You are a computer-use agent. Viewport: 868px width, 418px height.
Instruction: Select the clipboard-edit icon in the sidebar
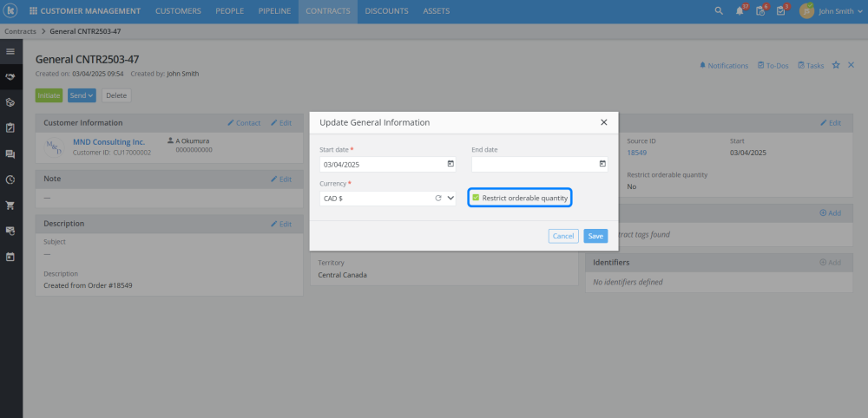(x=10, y=127)
